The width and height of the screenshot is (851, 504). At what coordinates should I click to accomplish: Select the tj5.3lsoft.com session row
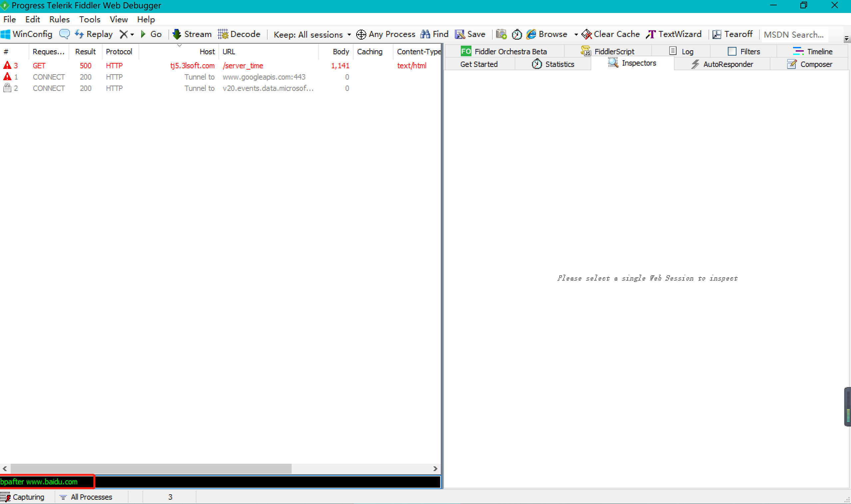point(192,66)
